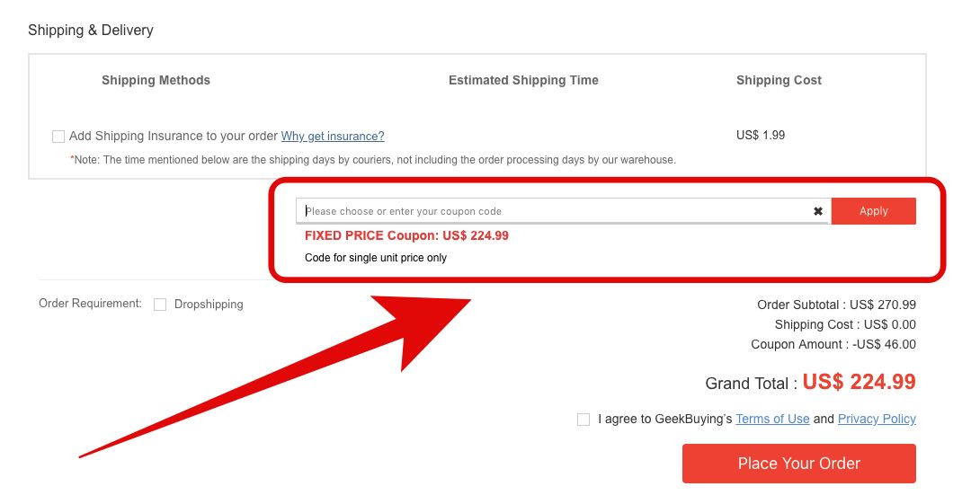Viewport: 980px width, 504px height.
Task: Open GeekBuying's Terms of Use link
Action: click(x=772, y=419)
